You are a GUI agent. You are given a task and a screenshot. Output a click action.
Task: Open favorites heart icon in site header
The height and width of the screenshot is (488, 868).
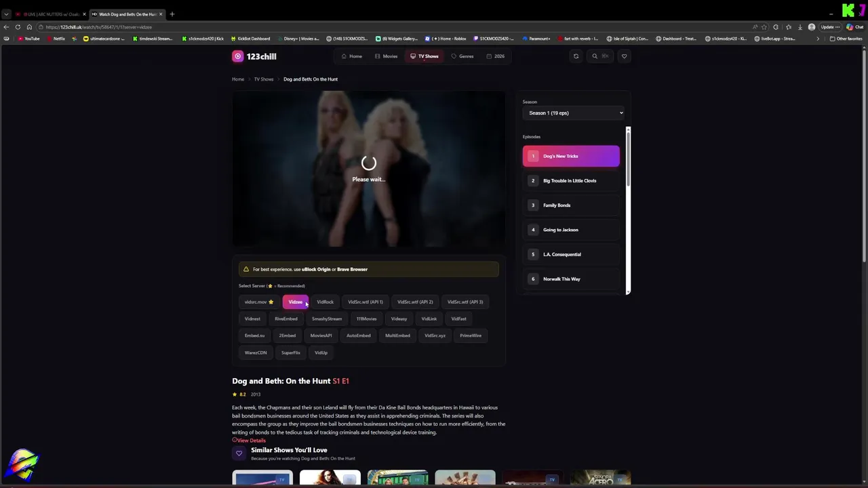tap(625, 56)
